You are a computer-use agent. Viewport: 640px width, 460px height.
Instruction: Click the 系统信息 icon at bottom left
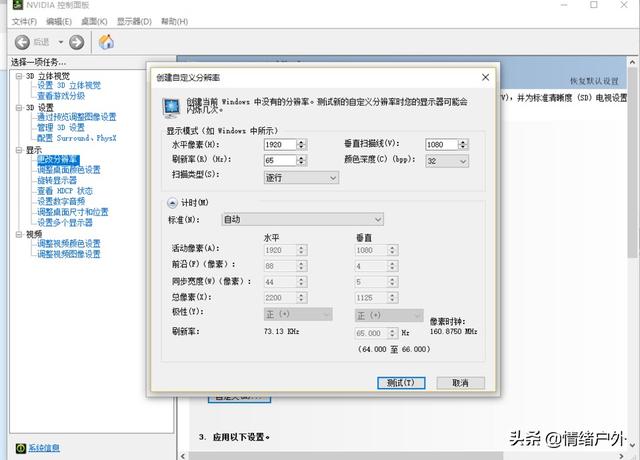pyautogui.click(x=20, y=448)
